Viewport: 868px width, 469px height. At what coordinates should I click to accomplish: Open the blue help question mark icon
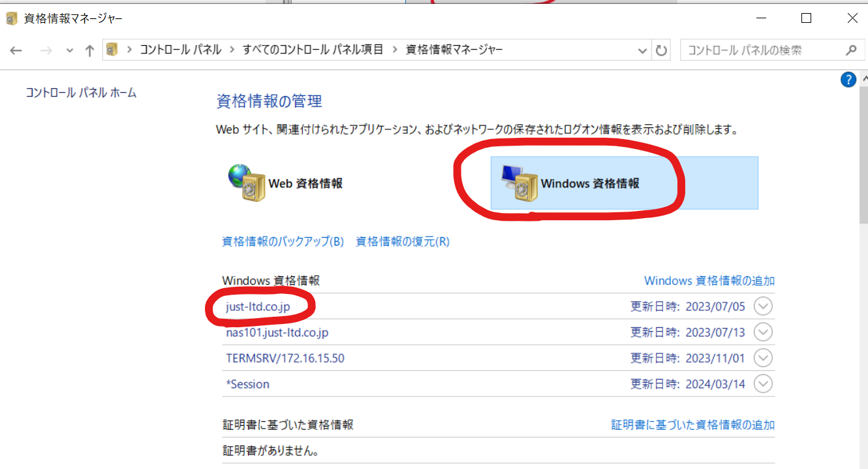point(848,80)
